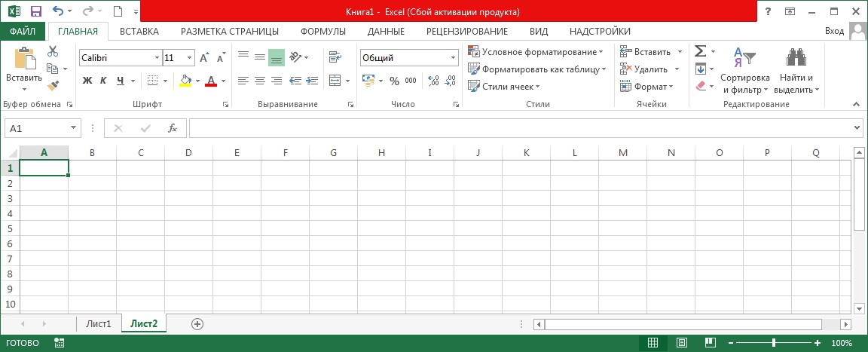868x352 pixels.
Task: Open the Insert Function fx dialog
Action: (x=173, y=128)
